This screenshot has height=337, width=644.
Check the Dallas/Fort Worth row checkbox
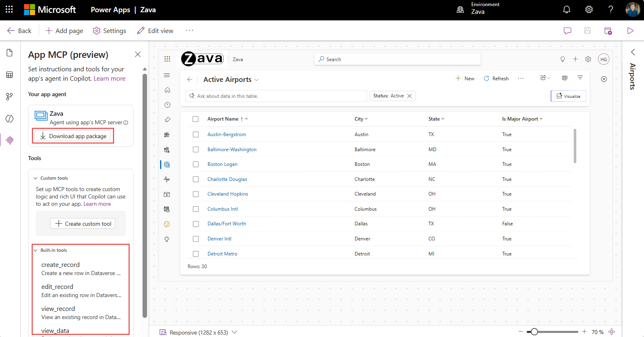[196, 224]
